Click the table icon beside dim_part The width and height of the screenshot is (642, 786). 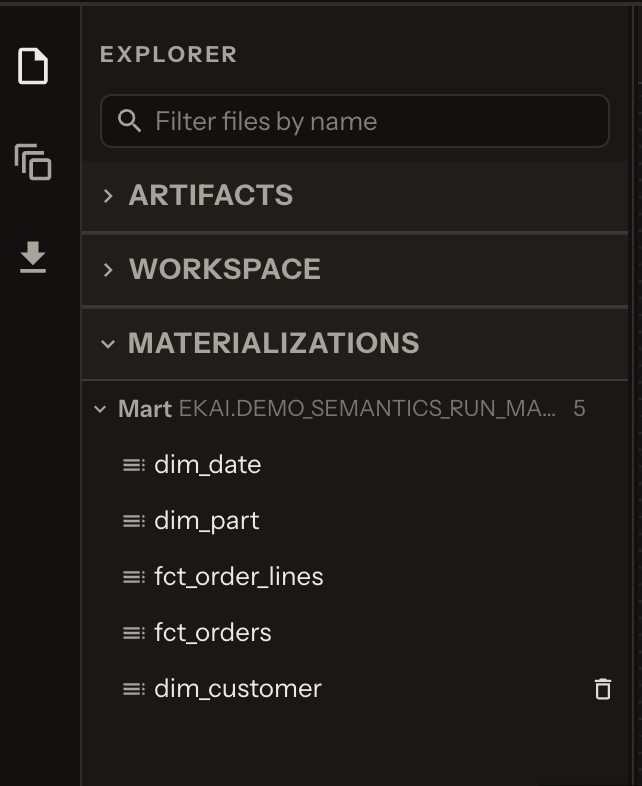134,521
